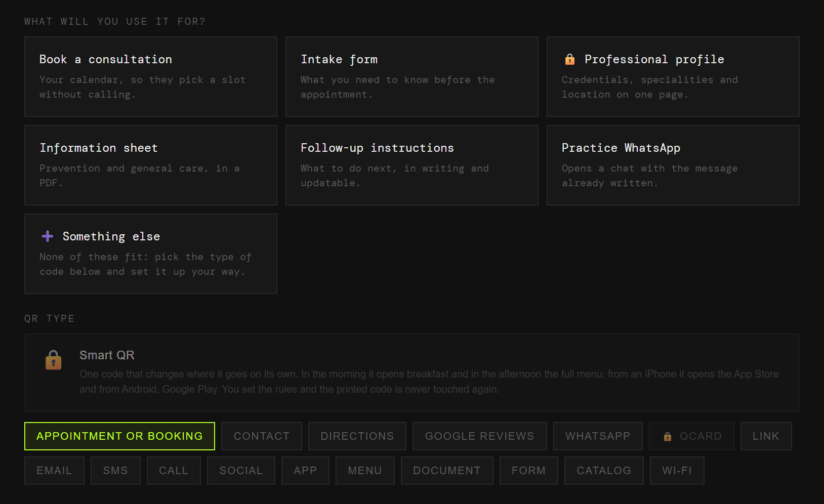Choose the Link QR type
This screenshot has height=504, width=824.
[x=766, y=436]
